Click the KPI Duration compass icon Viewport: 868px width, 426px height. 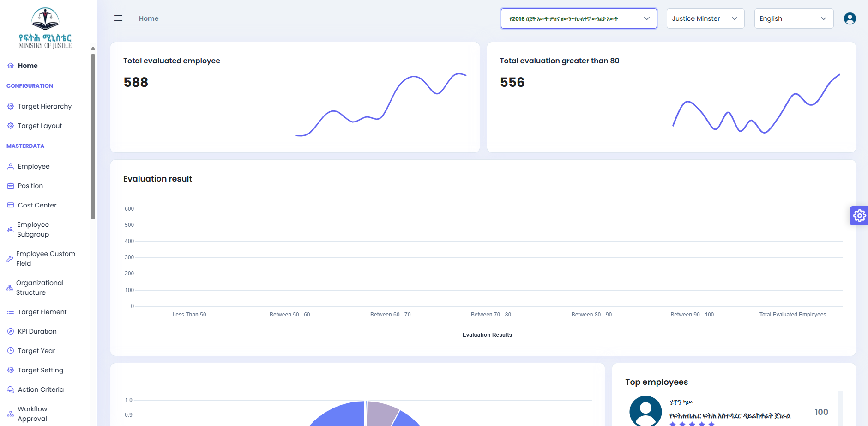tap(11, 331)
